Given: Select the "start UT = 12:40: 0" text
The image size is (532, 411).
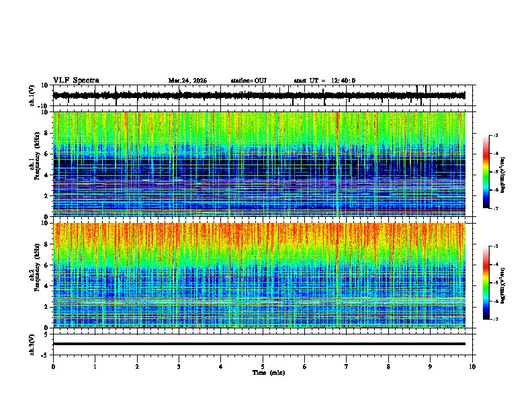Looking at the screenshot, I should point(324,81).
